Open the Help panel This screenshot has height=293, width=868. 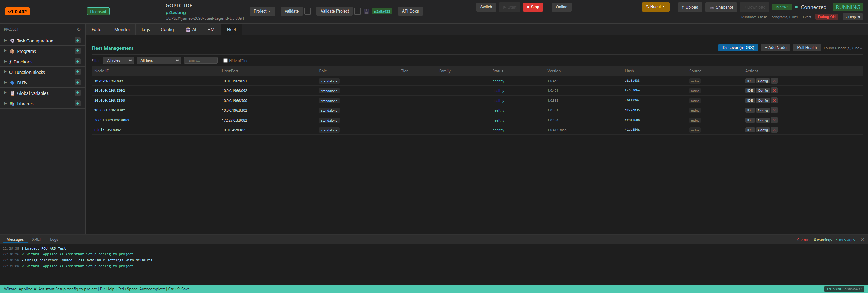pos(852,17)
